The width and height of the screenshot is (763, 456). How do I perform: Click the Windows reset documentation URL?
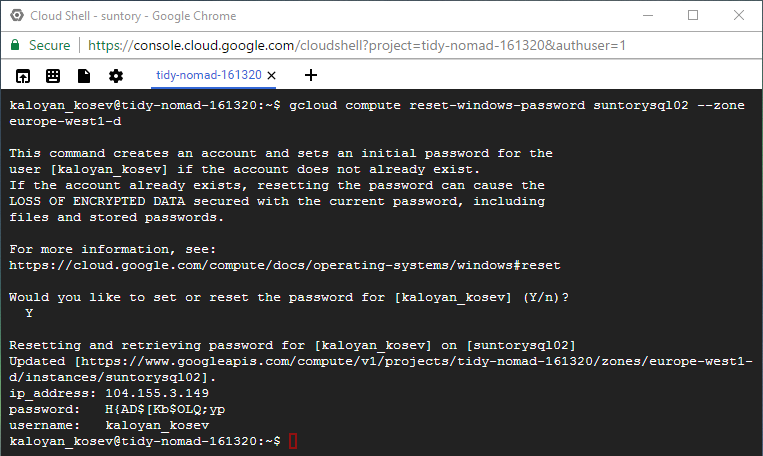(285, 265)
